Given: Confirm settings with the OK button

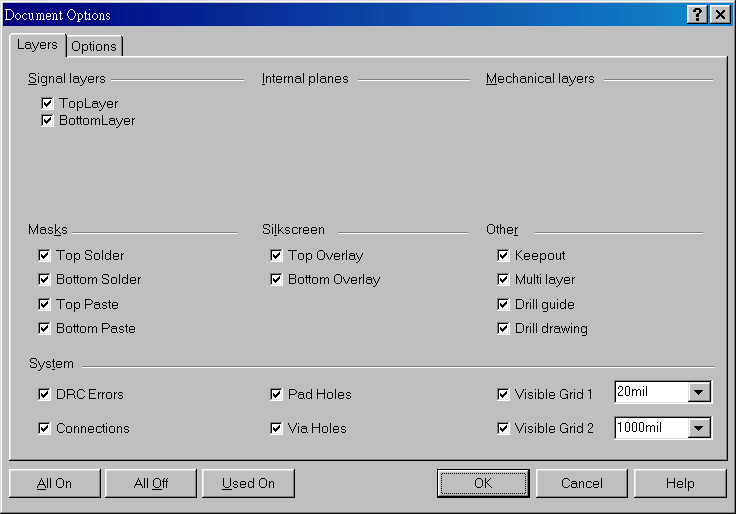Looking at the screenshot, I should pyautogui.click(x=483, y=483).
